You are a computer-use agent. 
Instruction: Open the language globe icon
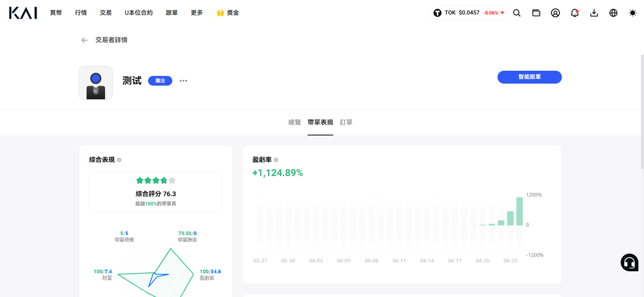(613, 13)
